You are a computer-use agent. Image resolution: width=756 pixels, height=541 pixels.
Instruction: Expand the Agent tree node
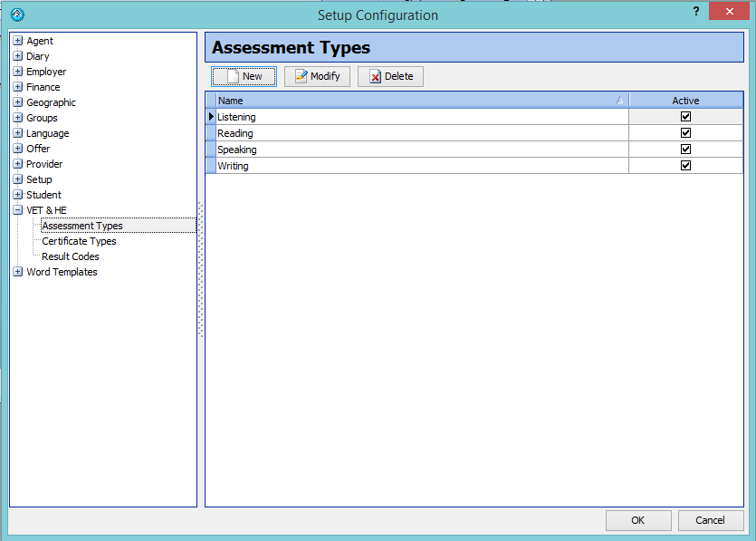click(17, 41)
